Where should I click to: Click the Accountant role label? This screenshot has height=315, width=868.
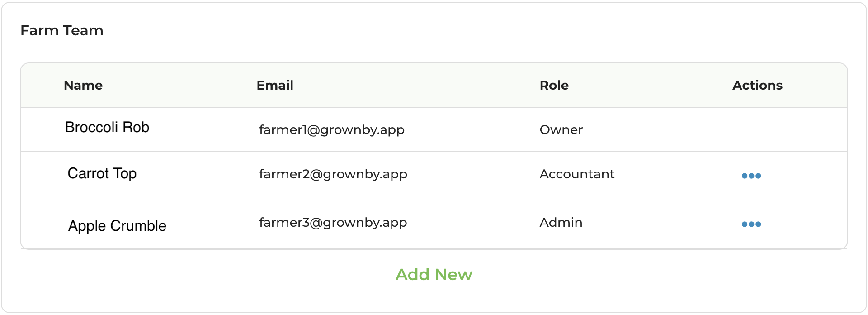[577, 174]
